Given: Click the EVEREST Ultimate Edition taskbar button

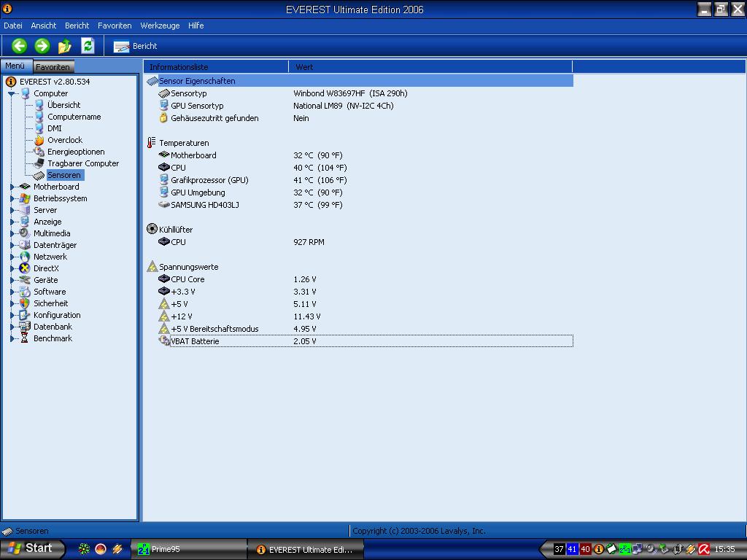Looking at the screenshot, I should 306,550.
